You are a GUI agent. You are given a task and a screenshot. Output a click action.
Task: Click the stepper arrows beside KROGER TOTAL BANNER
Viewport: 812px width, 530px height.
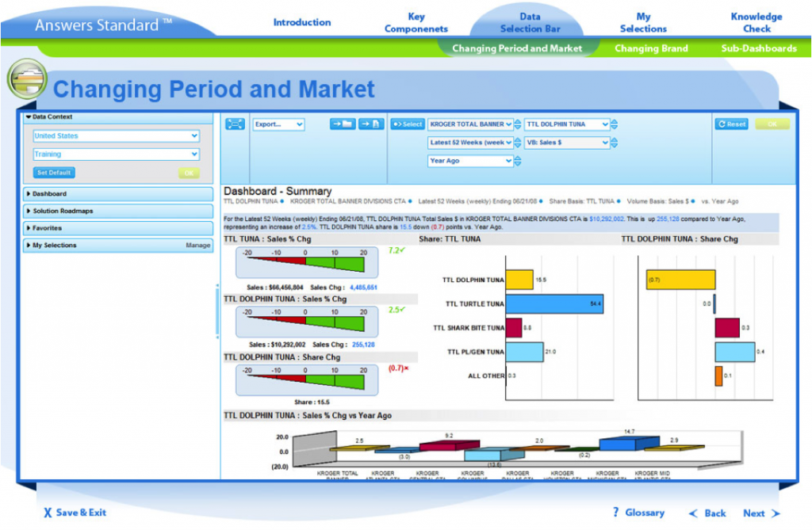[517, 124]
